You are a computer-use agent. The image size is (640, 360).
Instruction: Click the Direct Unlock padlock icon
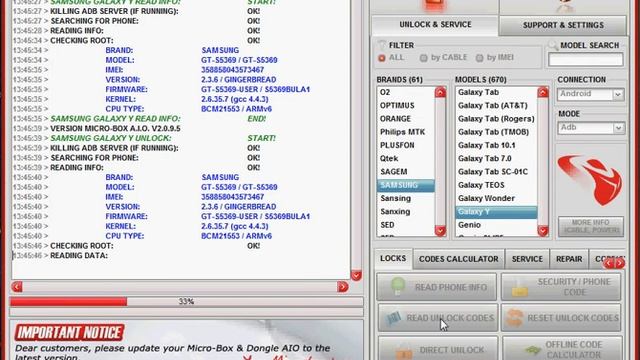point(404,352)
